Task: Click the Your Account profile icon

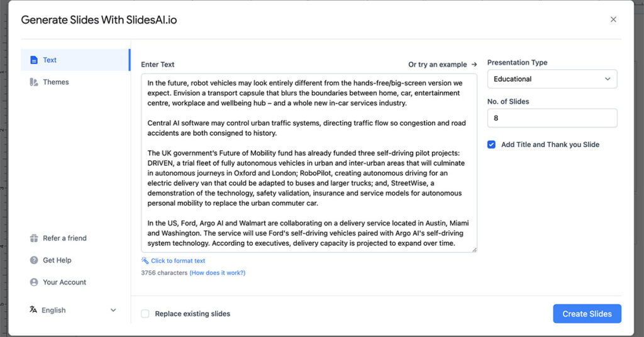Action: pos(34,282)
